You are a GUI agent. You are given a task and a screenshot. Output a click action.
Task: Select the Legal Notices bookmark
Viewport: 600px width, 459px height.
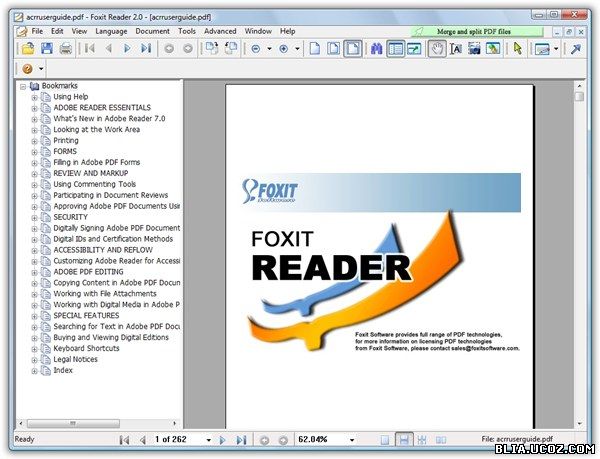click(x=75, y=360)
